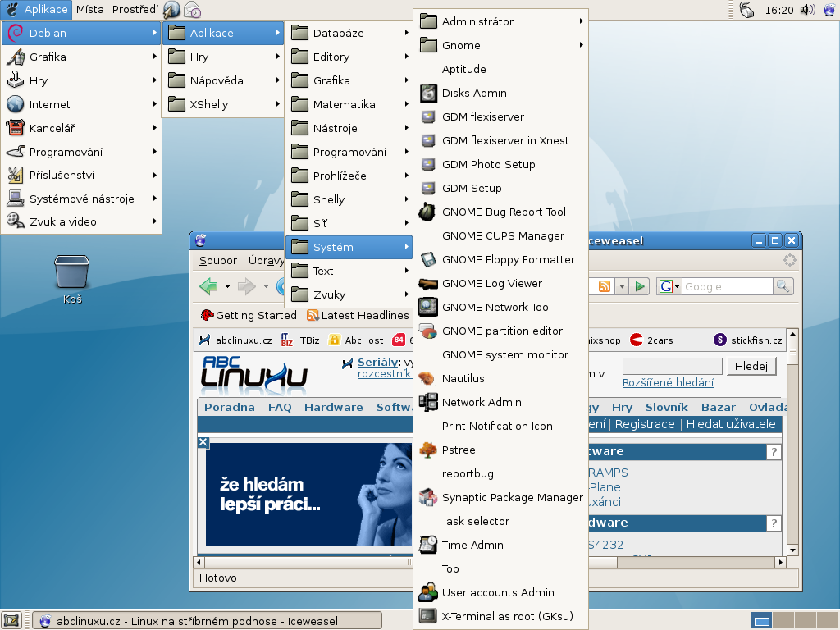
Task: Click the clock showing 16:20
Action: point(779,10)
